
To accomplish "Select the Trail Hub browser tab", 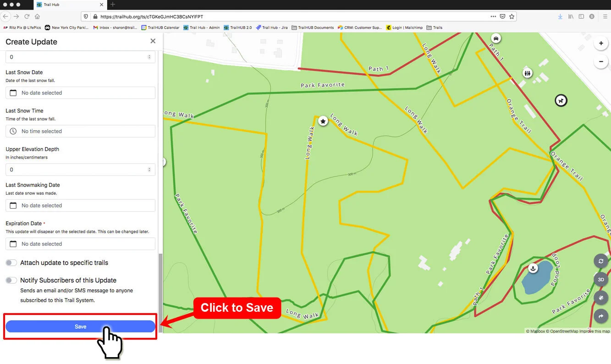I will [71, 5].
